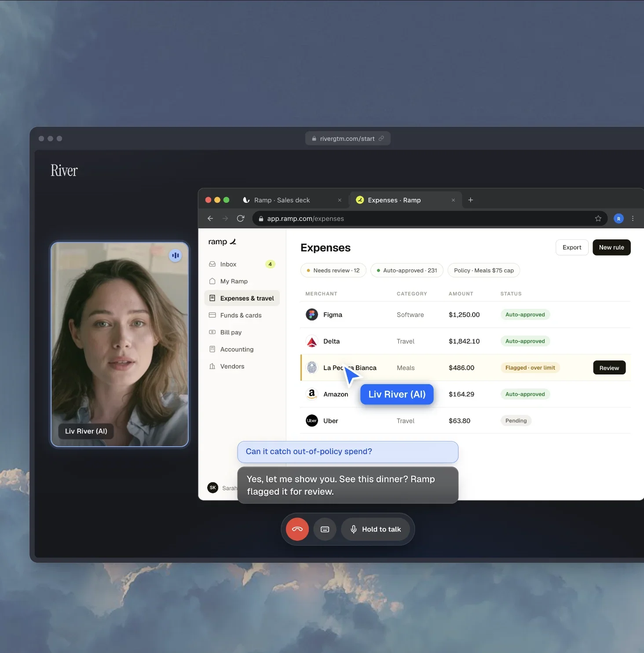Filter by Needs review · 12

tap(333, 270)
